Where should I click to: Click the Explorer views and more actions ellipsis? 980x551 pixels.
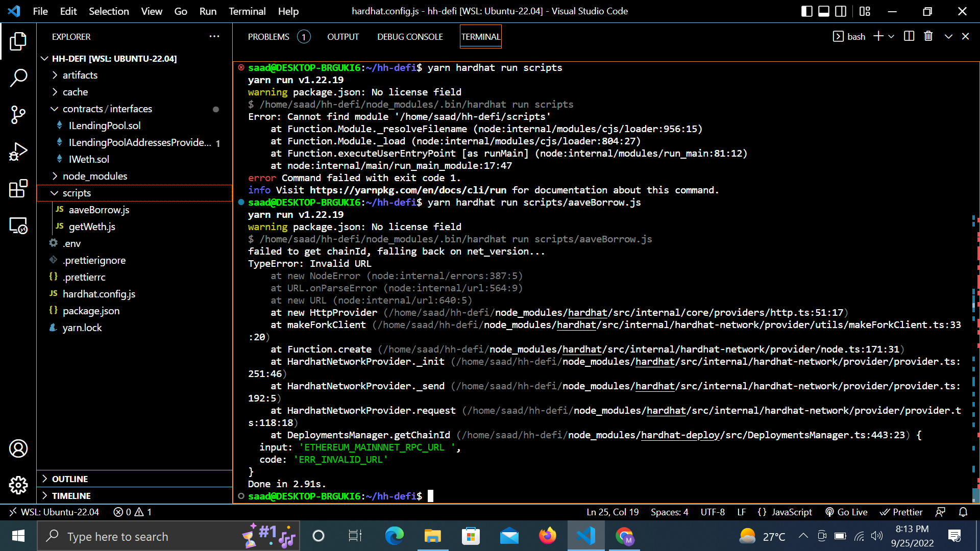214,36
